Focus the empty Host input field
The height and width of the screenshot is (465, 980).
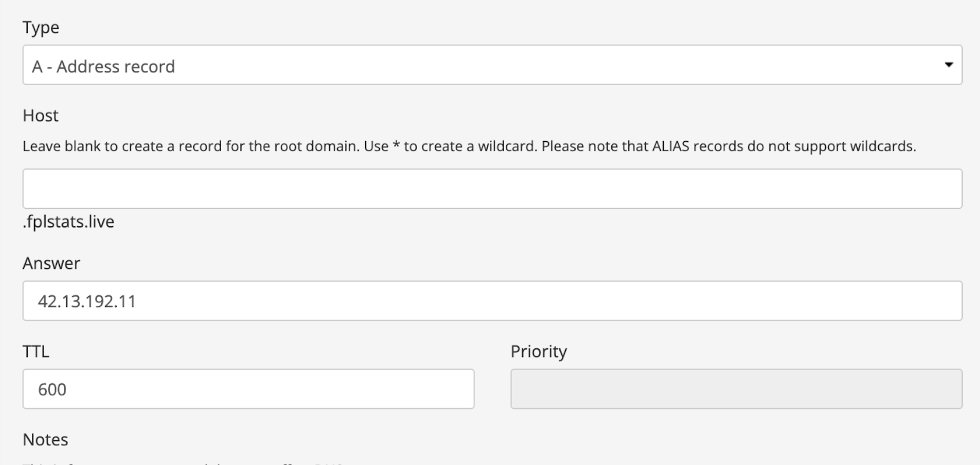[492, 188]
